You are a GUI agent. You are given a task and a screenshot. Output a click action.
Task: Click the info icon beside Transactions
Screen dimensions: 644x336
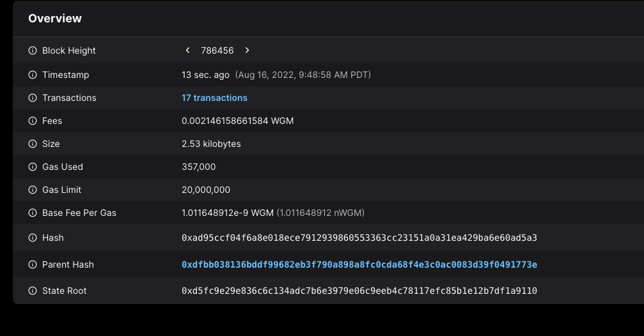33,98
